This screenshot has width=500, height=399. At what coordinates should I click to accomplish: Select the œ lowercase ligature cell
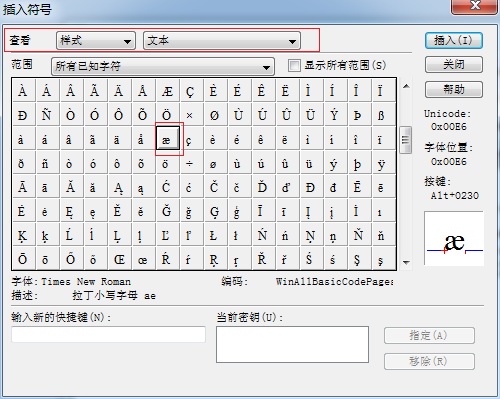pyautogui.click(x=144, y=259)
